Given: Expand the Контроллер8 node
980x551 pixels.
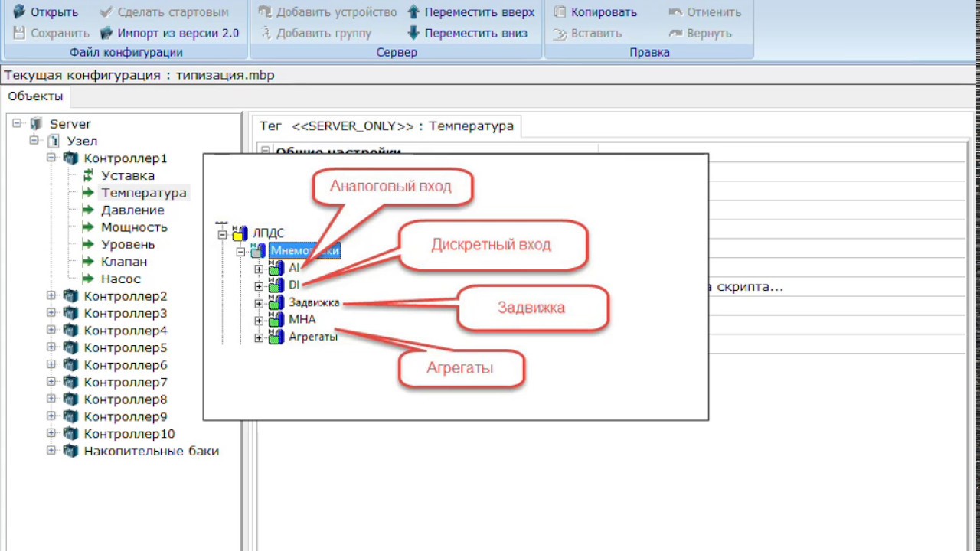Looking at the screenshot, I should coord(51,399).
